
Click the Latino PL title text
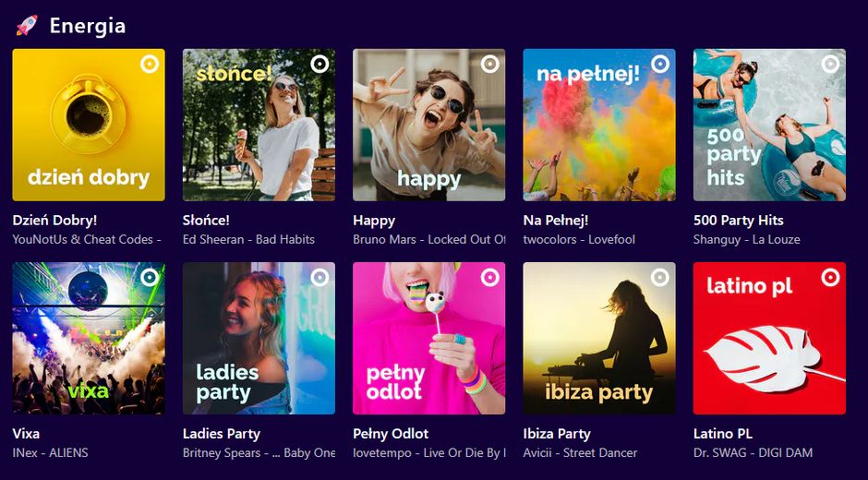[723, 434]
